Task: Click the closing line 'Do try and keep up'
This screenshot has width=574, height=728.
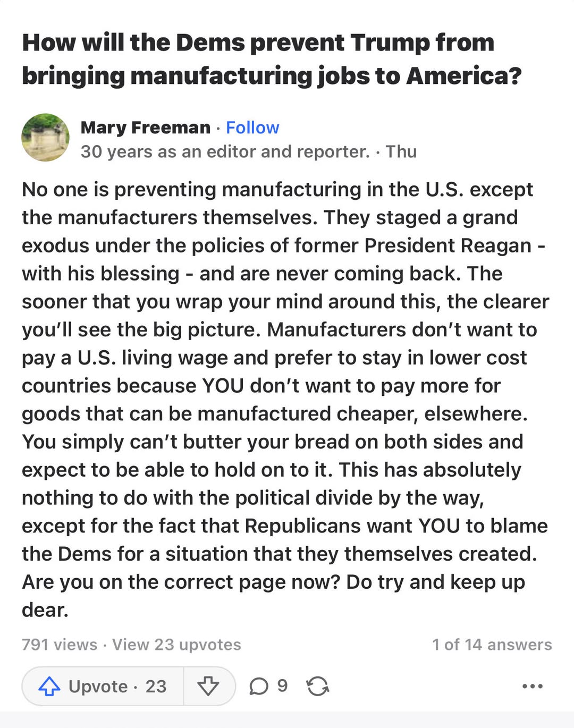Action: click(x=435, y=582)
